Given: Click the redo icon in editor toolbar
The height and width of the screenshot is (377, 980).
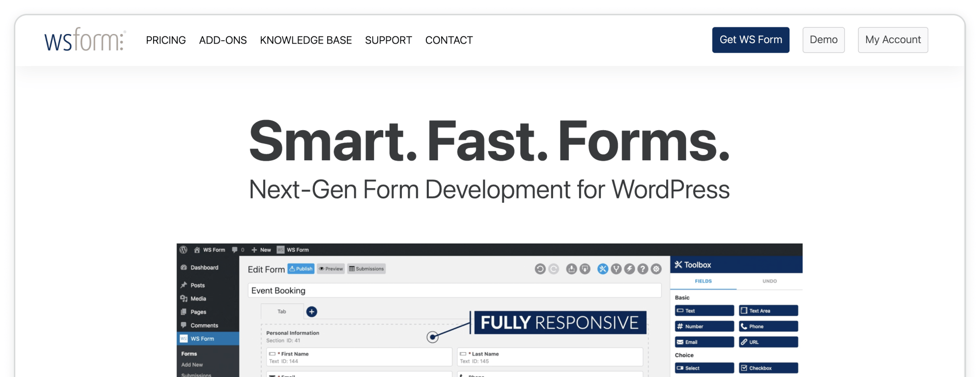Looking at the screenshot, I should tap(554, 269).
